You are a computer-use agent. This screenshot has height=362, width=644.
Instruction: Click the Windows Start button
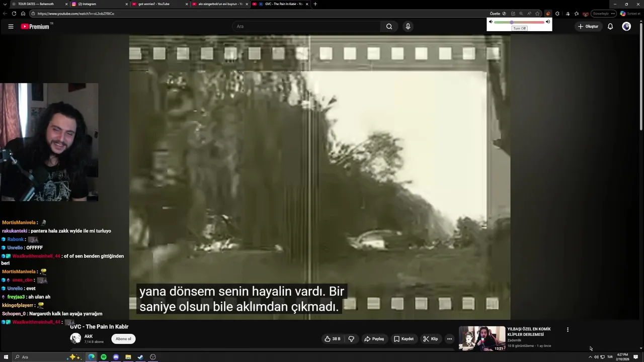[6, 357]
